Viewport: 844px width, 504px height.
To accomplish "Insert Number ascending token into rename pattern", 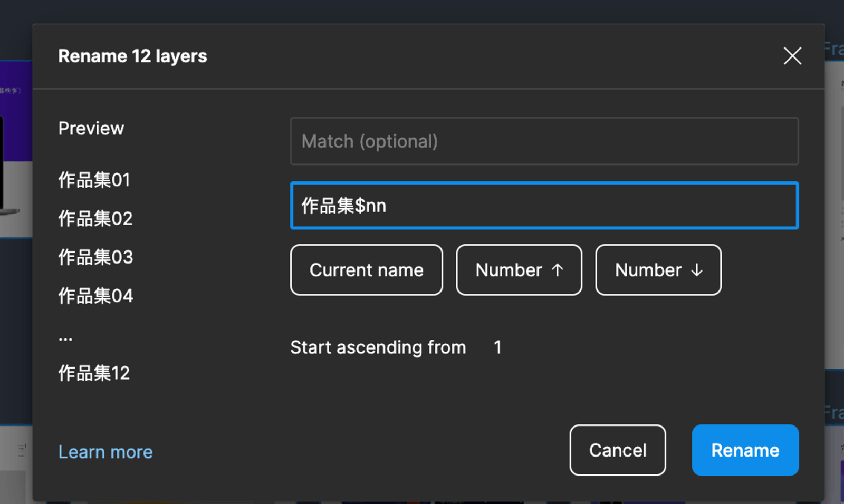I will tap(519, 270).
